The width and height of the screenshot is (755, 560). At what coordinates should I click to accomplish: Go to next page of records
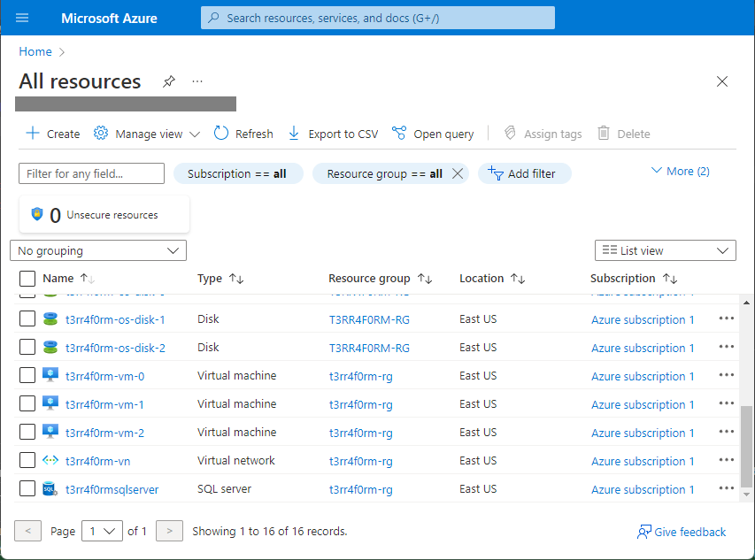click(169, 531)
